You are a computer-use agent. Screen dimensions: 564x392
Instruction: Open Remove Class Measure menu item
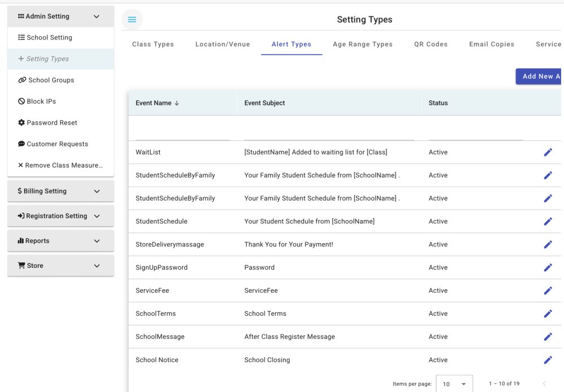pyautogui.click(x=61, y=165)
